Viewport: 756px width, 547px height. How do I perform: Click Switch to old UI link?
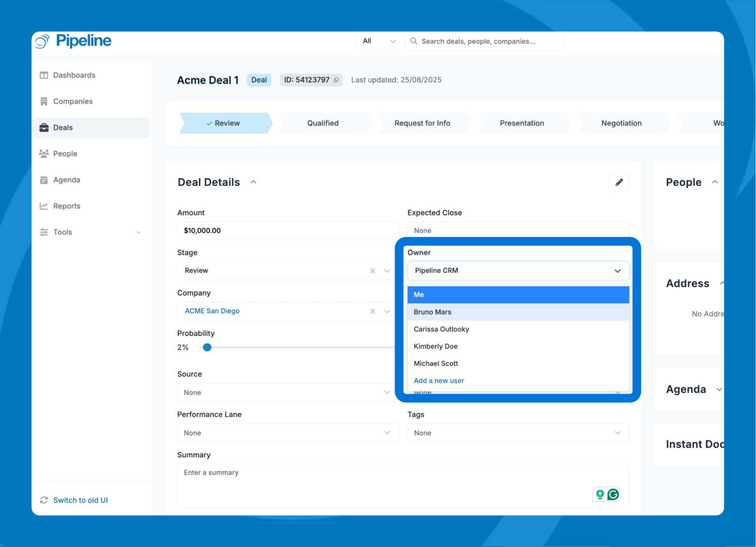pyautogui.click(x=81, y=500)
